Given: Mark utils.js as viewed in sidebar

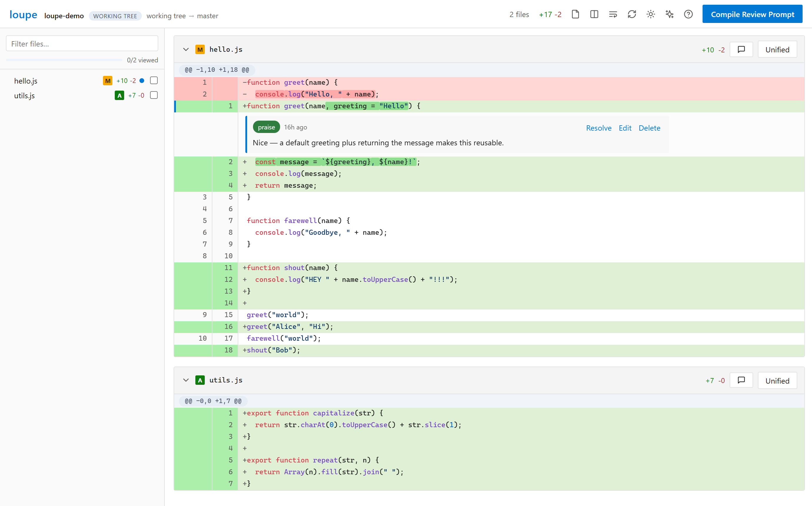Looking at the screenshot, I should tap(154, 95).
